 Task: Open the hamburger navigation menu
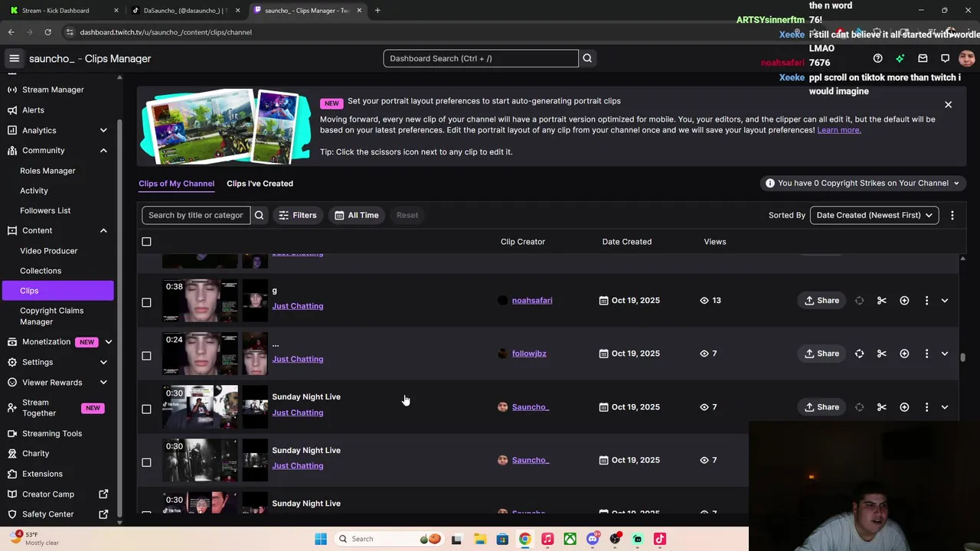(x=14, y=58)
